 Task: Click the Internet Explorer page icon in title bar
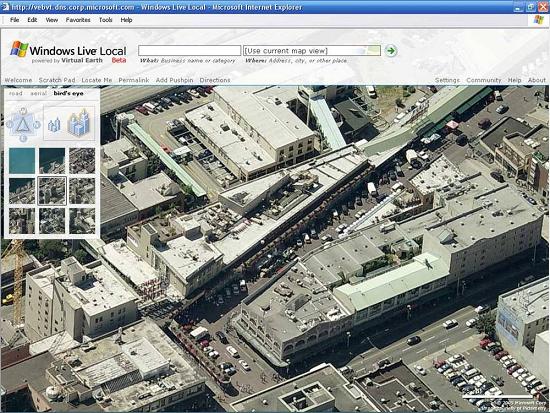(x=5, y=7)
